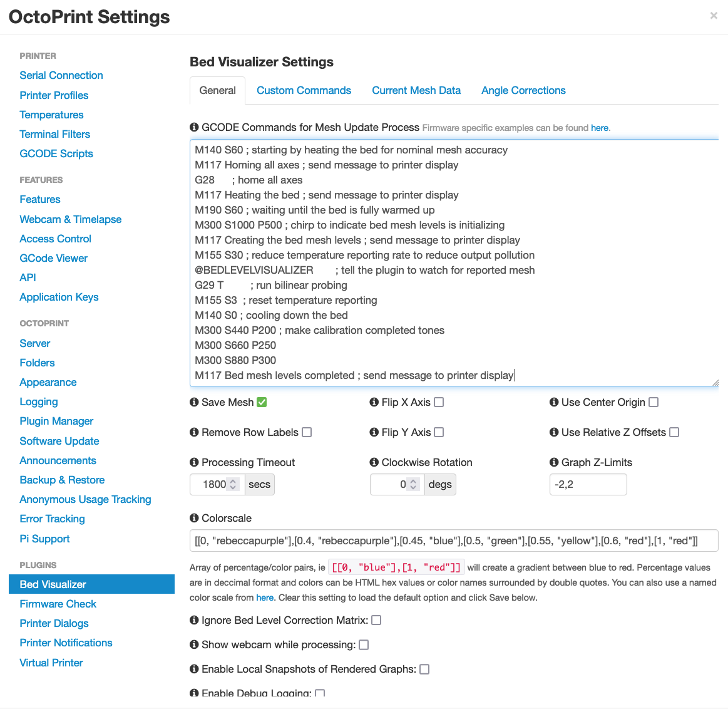
Task: Enable the Flip Y Axis checkbox
Action: point(439,432)
